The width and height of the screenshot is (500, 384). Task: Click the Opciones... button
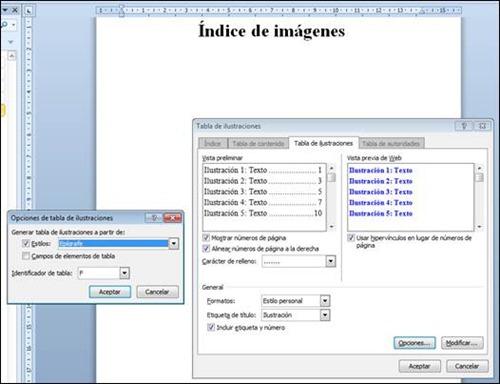click(414, 343)
